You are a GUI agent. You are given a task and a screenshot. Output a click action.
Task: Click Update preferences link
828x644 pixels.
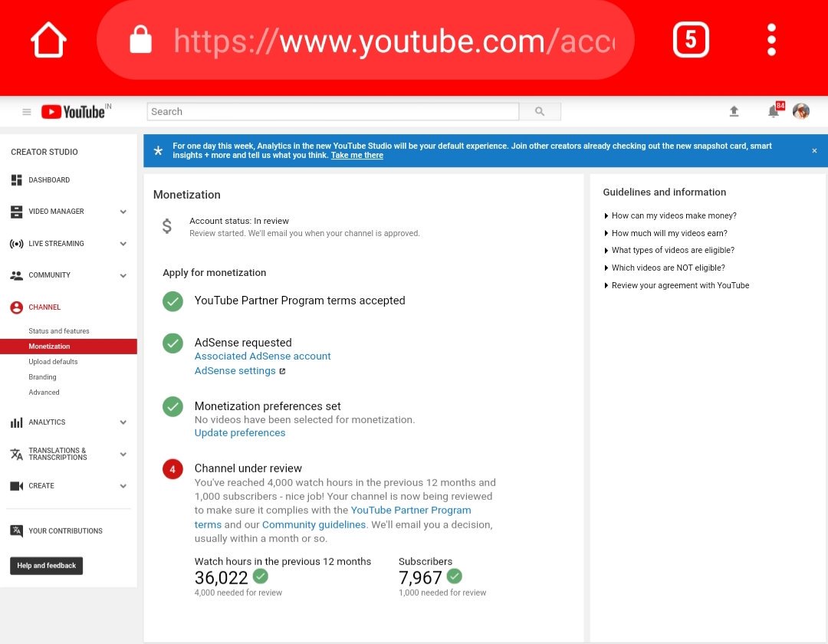tap(240, 433)
